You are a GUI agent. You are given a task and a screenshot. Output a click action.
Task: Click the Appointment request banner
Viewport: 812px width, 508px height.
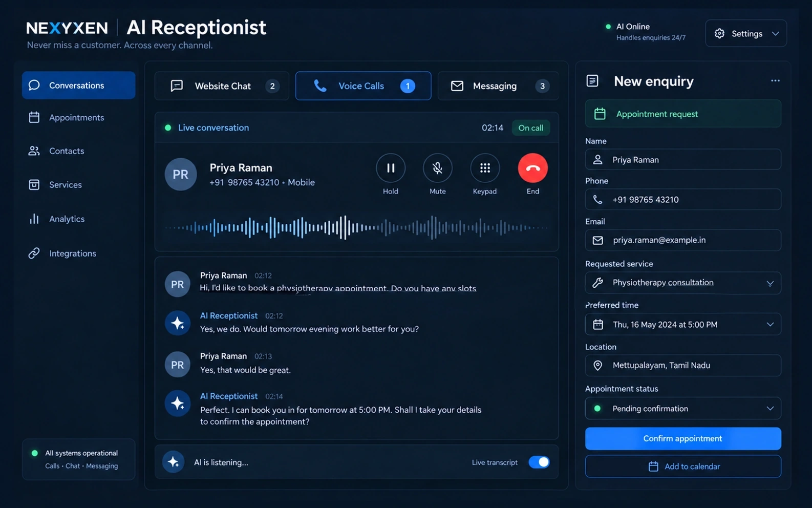(683, 114)
